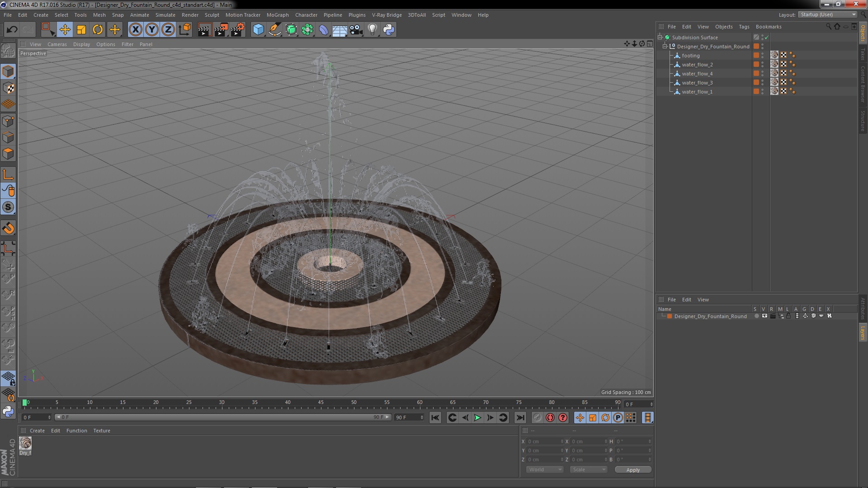The height and width of the screenshot is (488, 868).
Task: Select the water_flow_1 object
Action: [697, 92]
